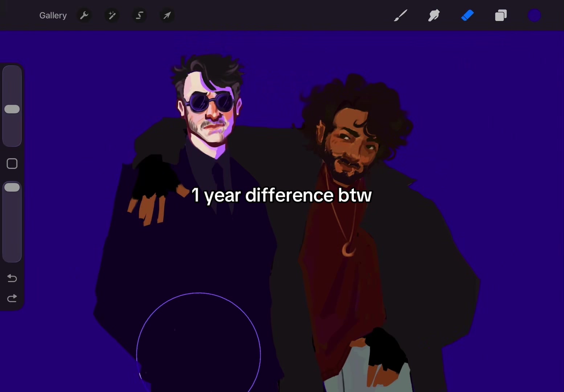Redo the last action
Viewport: 564px width, 392px height.
click(12, 298)
